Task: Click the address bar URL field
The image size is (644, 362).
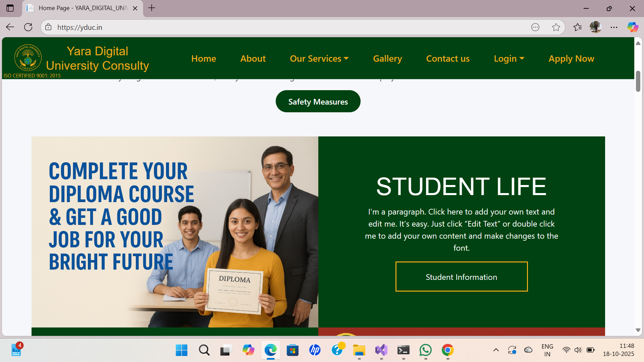Action: pyautogui.click(x=268, y=27)
